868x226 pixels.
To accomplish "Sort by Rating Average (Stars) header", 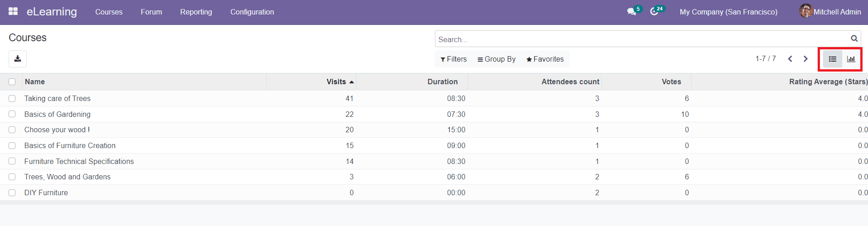I will tap(828, 82).
